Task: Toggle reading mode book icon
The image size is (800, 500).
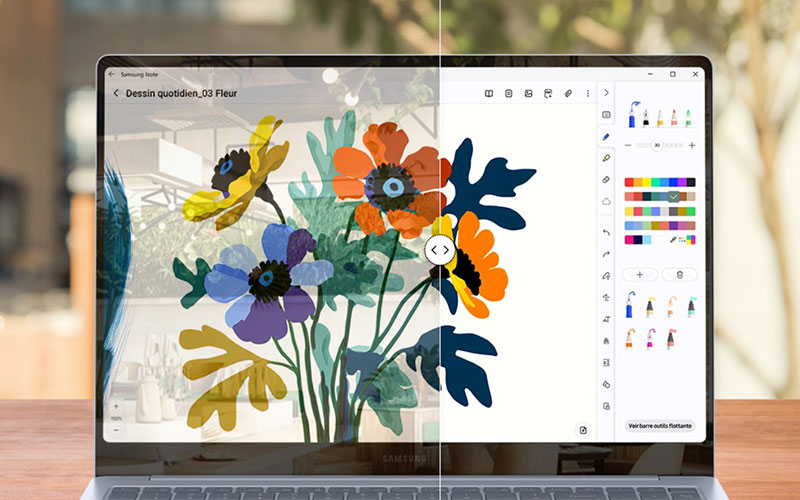Action: click(489, 93)
